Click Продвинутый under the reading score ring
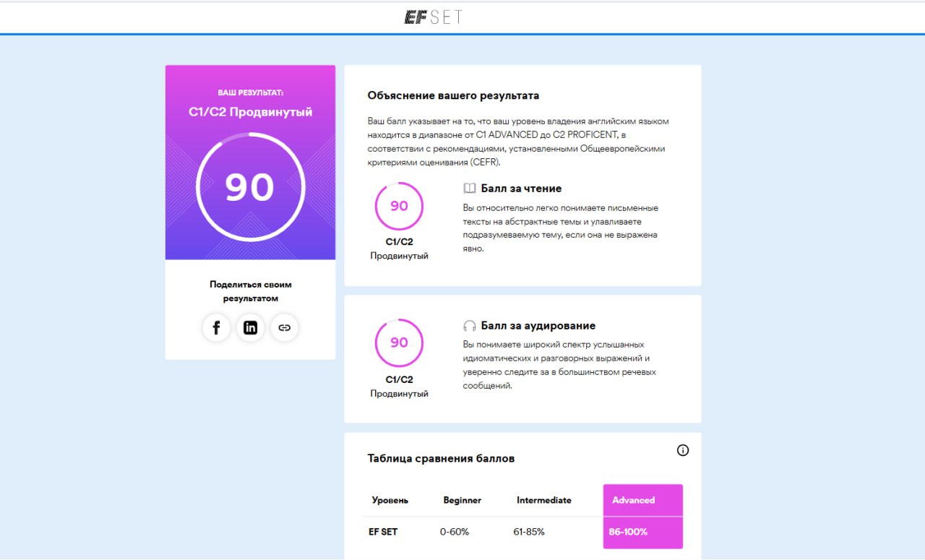This screenshot has height=560, width=925. (x=399, y=256)
